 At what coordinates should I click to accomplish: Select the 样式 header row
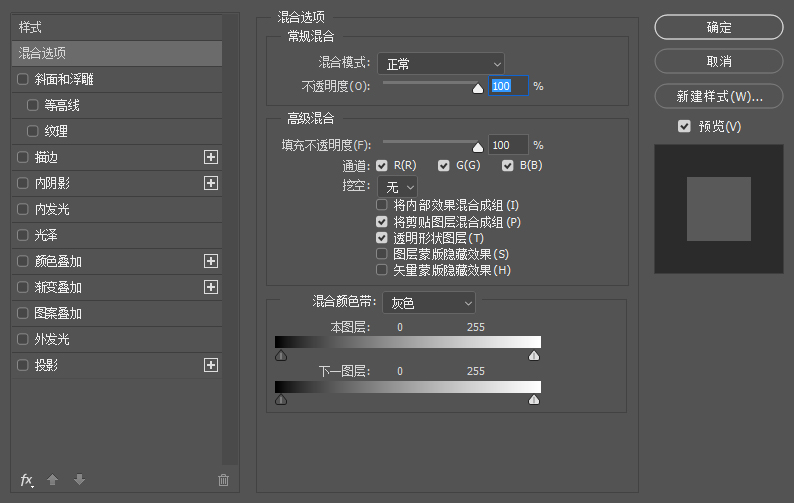[x=117, y=27]
